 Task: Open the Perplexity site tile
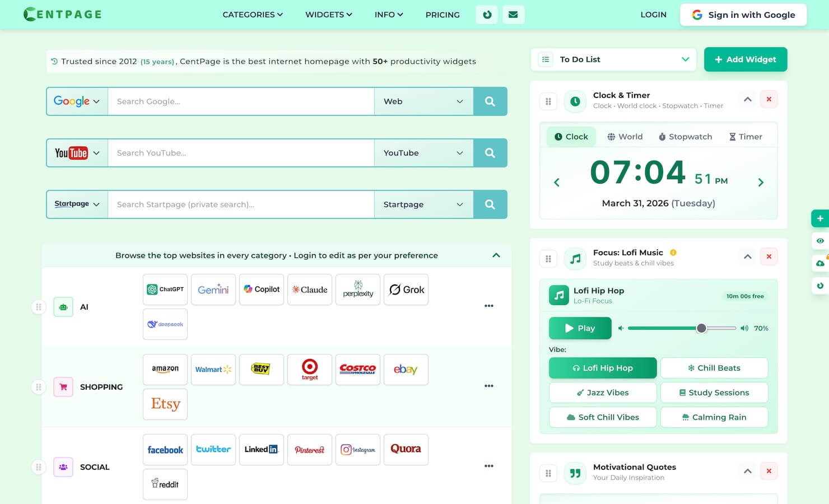pos(358,290)
